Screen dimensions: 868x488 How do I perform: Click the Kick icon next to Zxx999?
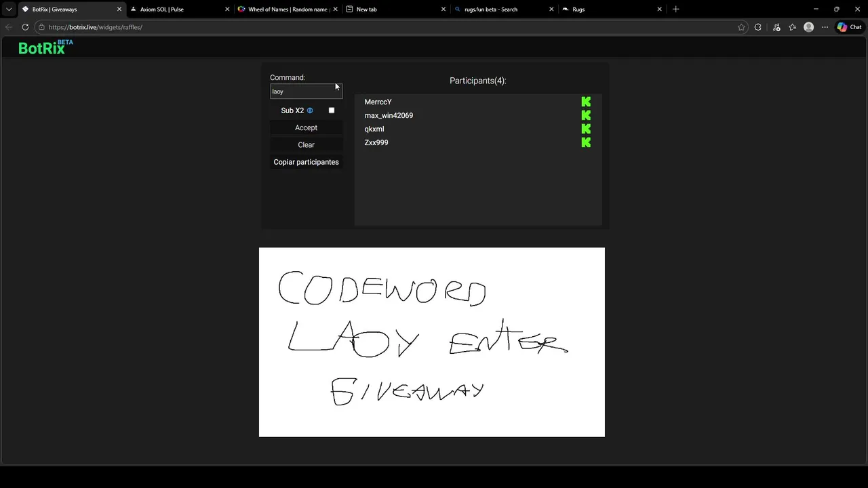pyautogui.click(x=586, y=142)
